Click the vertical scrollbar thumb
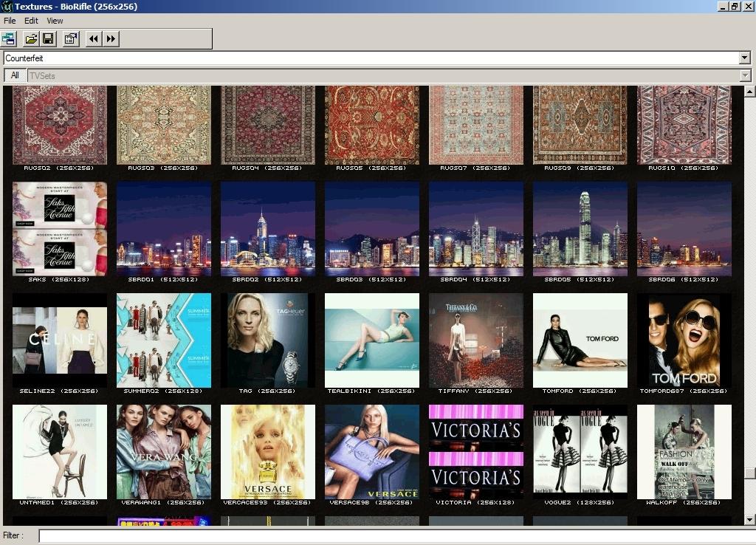Screen dimensions: 756x545 [x=749, y=473]
